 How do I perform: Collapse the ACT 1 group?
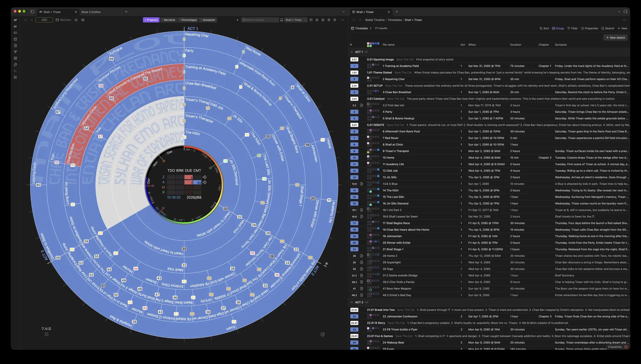352,52
